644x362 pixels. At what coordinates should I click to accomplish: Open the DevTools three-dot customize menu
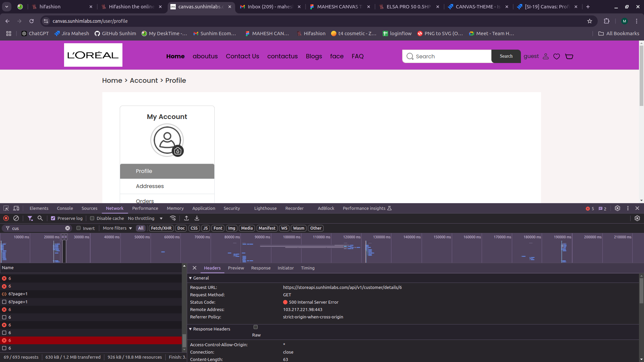pyautogui.click(x=628, y=208)
